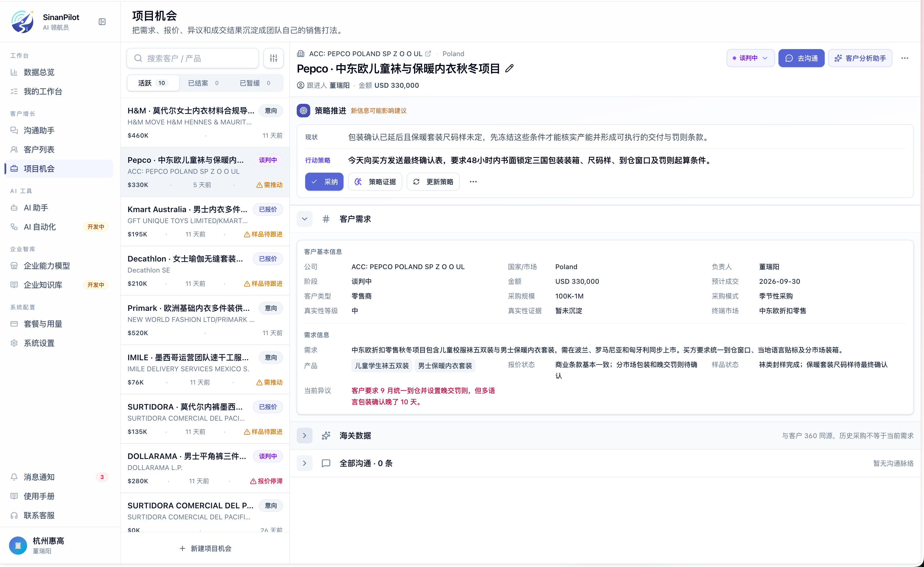Click the sparkle icon beside 海关数据

click(326, 435)
